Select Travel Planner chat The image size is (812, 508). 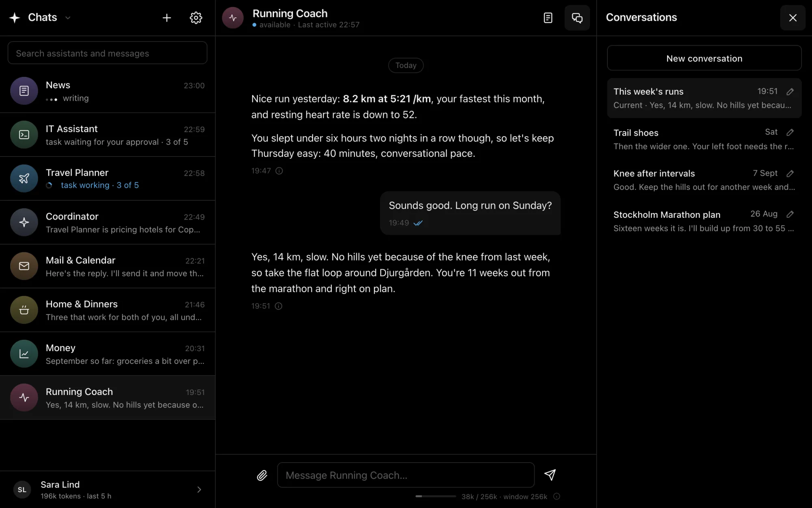click(108, 179)
